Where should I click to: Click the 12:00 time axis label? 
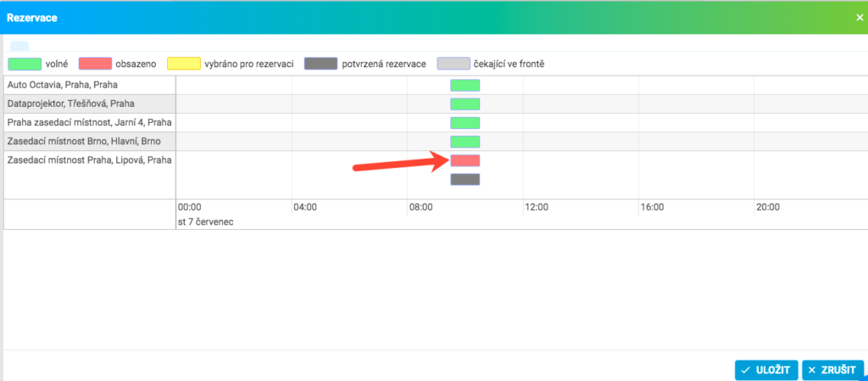pos(537,208)
